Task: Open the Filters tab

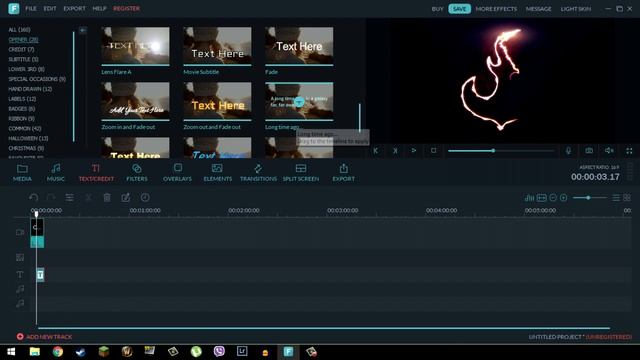Action: click(x=137, y=172)
